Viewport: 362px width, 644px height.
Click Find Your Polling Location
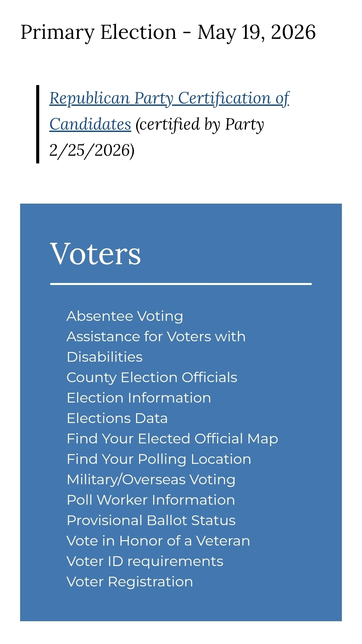pyautogui.click(x=159, y=459)
